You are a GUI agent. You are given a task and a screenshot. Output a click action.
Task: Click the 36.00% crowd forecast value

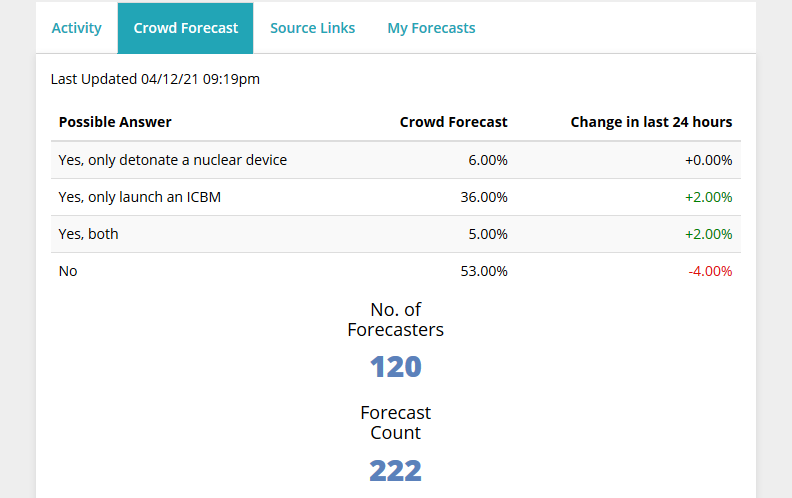tap(483, 197)
